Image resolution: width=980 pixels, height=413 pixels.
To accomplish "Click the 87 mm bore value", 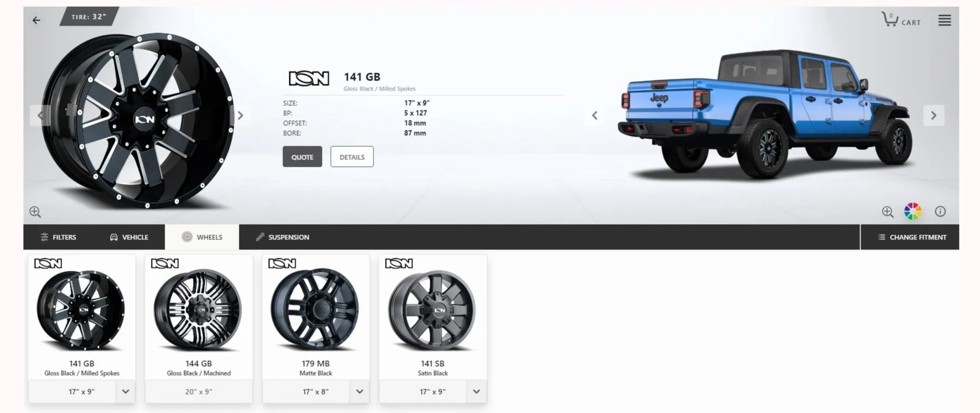I will [x=415, y=133].
